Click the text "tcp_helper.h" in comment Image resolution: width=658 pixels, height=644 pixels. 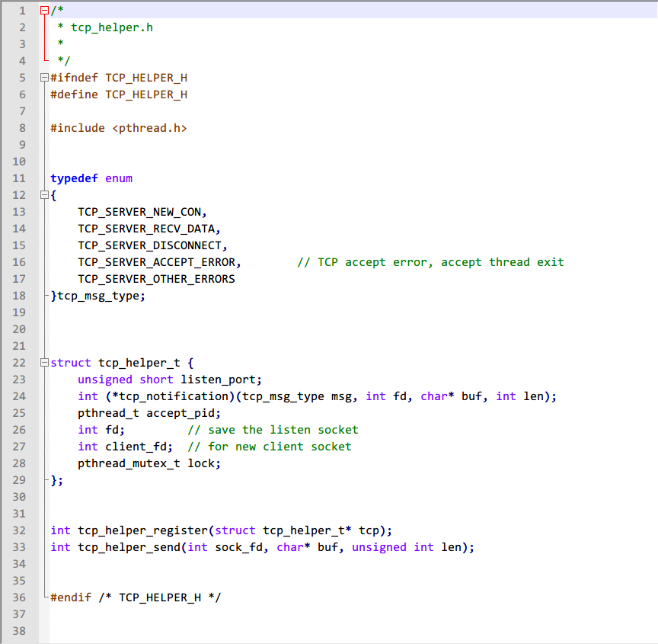click(x=112, y=27)
